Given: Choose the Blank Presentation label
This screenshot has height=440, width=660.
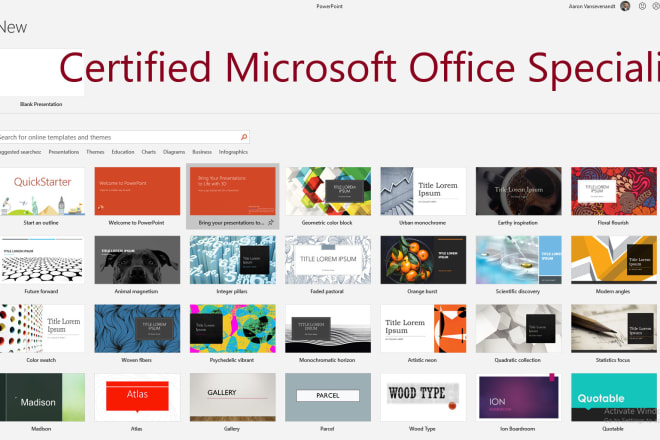Looking at the screenshot, I should pos(41,104).
